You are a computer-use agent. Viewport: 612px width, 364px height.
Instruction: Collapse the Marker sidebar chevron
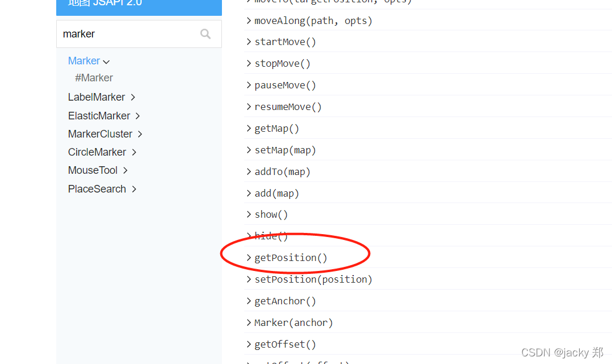(106, 61)
